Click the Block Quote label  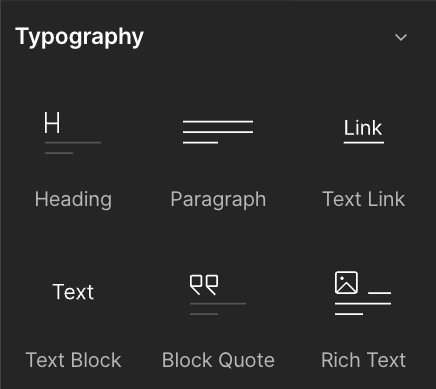[218, 360]
